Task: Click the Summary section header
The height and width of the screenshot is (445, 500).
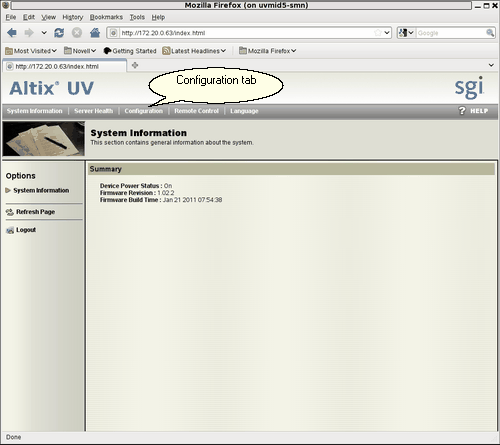Action: [x=291, y=169]
